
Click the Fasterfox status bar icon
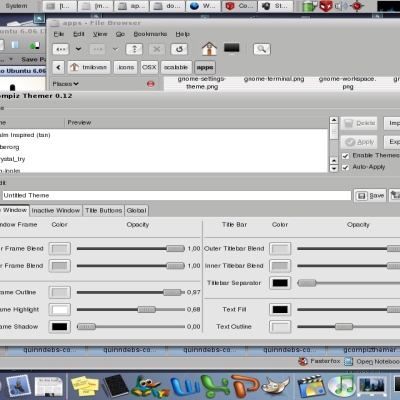click(303, 361)
